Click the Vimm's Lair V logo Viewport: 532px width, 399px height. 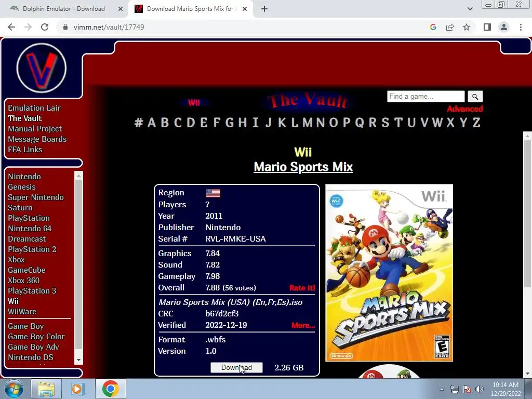click(42, 68)
